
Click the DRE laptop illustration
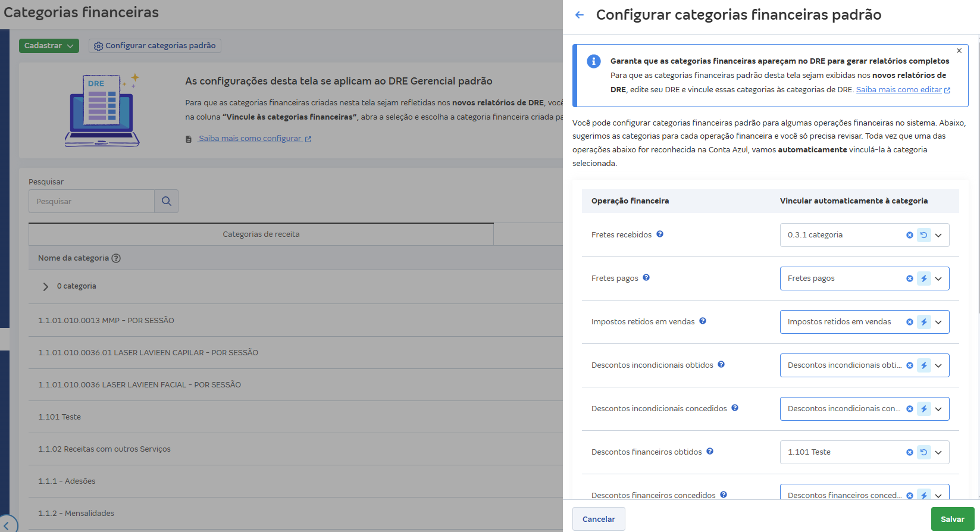[102, 110]
